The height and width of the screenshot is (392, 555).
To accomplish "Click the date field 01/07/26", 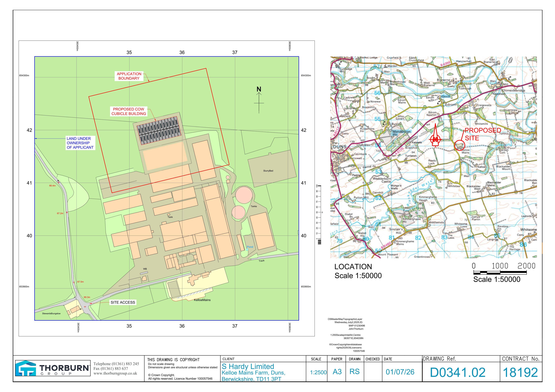I will pos(400,372).
